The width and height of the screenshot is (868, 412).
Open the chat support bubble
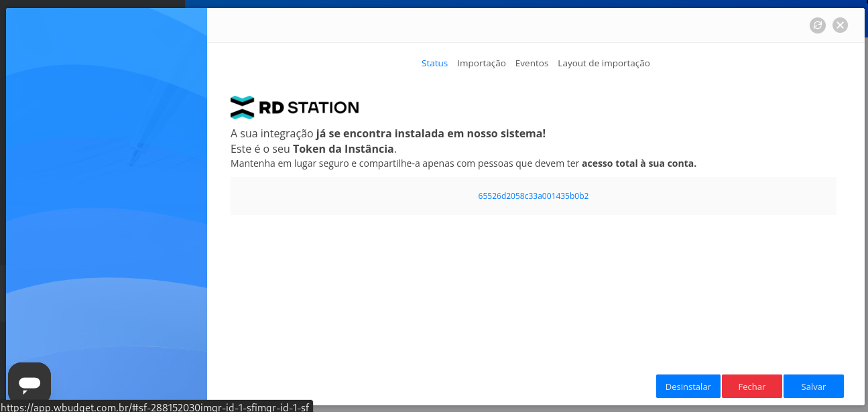click(x=29, y=382)
